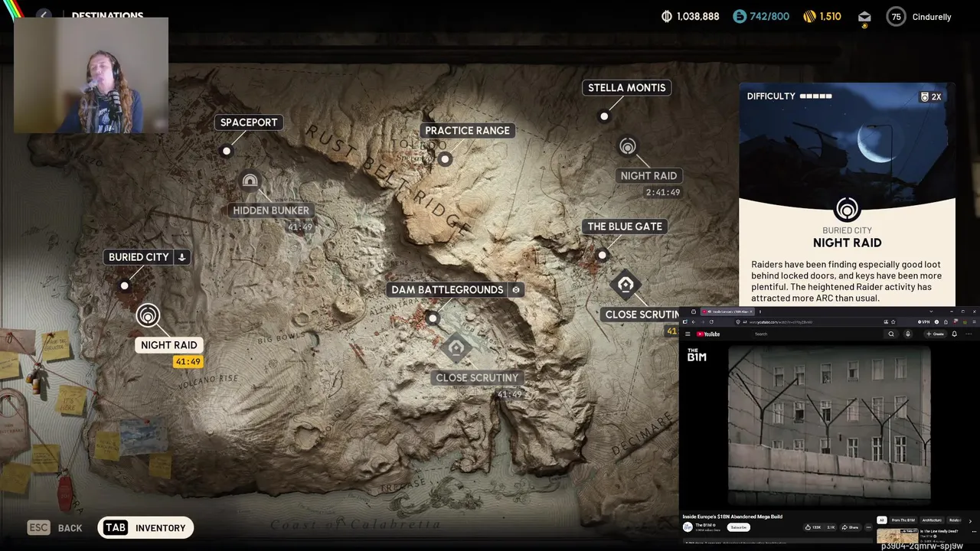Select The Blue Gate map pin marker
Screen dimensions: 980x551
point(603,255)
